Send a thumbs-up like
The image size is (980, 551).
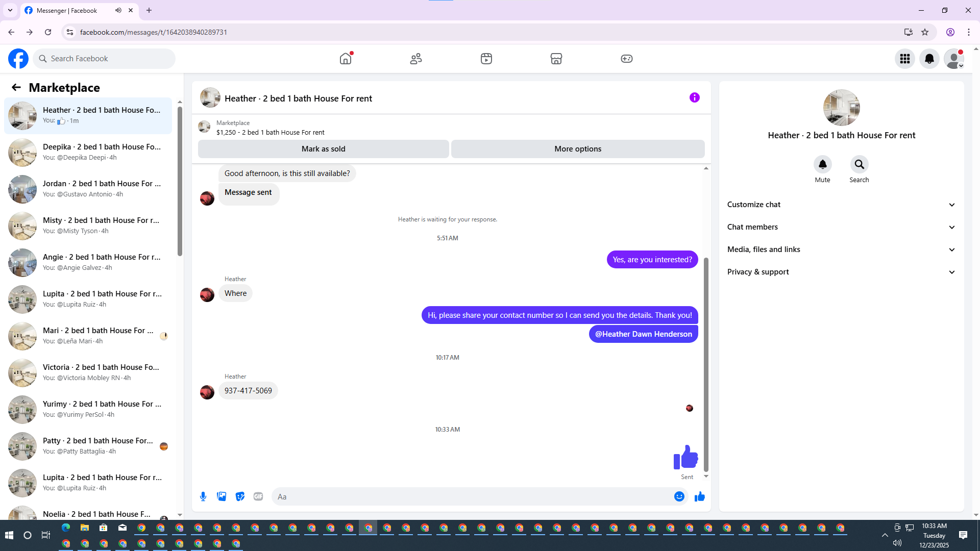[x=699, y=496]
